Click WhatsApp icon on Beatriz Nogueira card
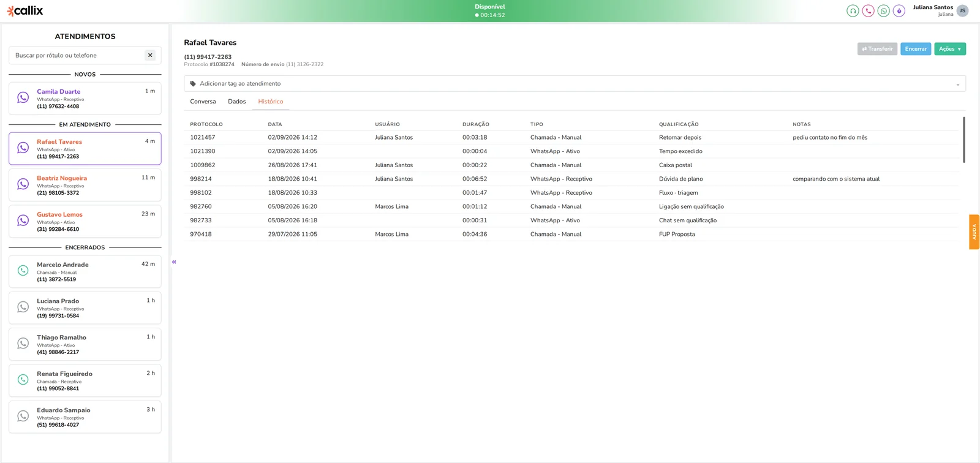 click(x=23, y=184)
